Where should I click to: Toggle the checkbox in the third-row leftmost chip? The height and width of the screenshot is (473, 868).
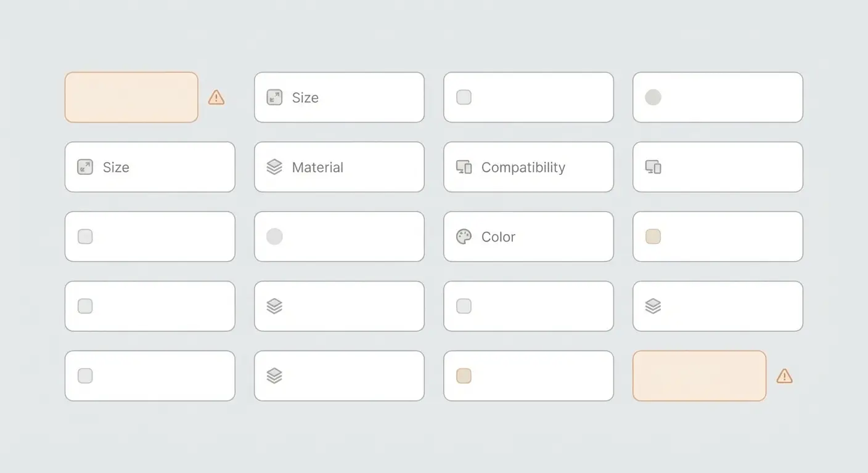point(85,236)
